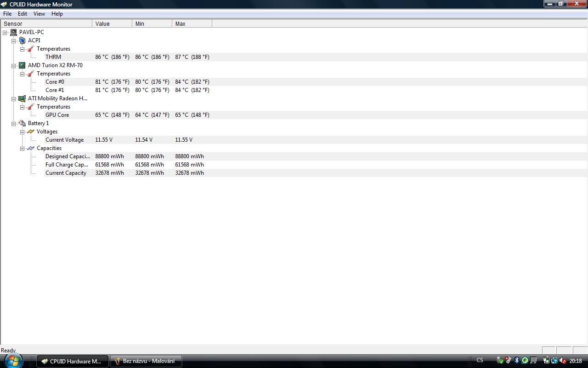
Task: Open the CS language indicator
Action: point(480,360)
